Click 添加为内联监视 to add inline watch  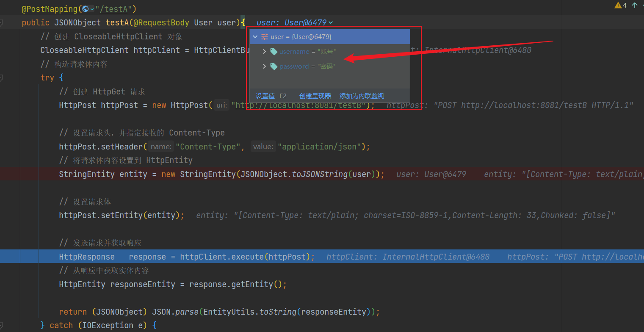click(x=361, y=96)
